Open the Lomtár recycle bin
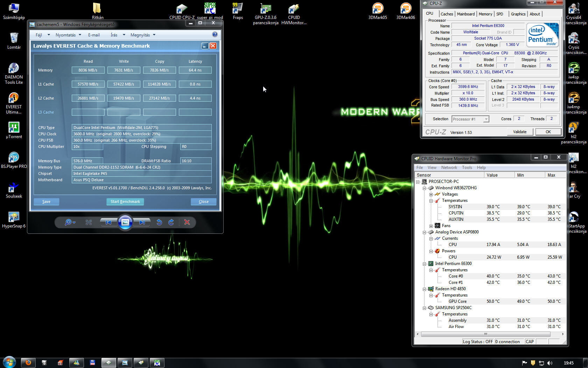The width and height of the screenshot is (588, 368). (x=14, y=41)
